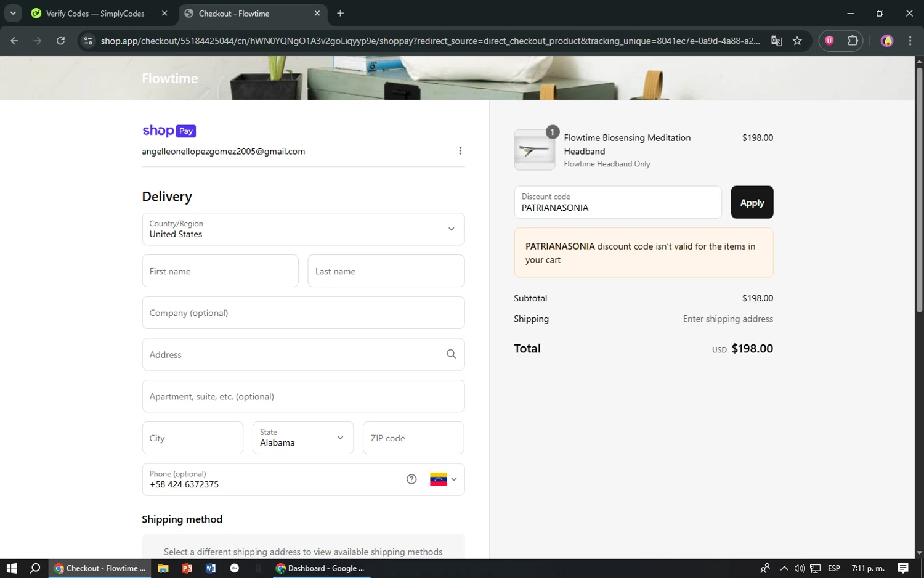This screenshot has height=578, width=924.
Task: Open Windows notification center
Action: 903,568
